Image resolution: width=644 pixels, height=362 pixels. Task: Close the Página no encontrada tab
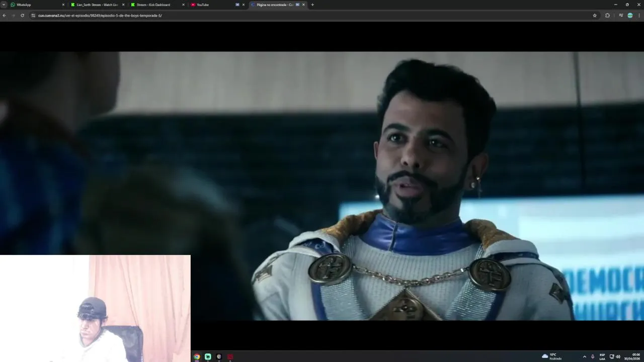pos(303,5)
